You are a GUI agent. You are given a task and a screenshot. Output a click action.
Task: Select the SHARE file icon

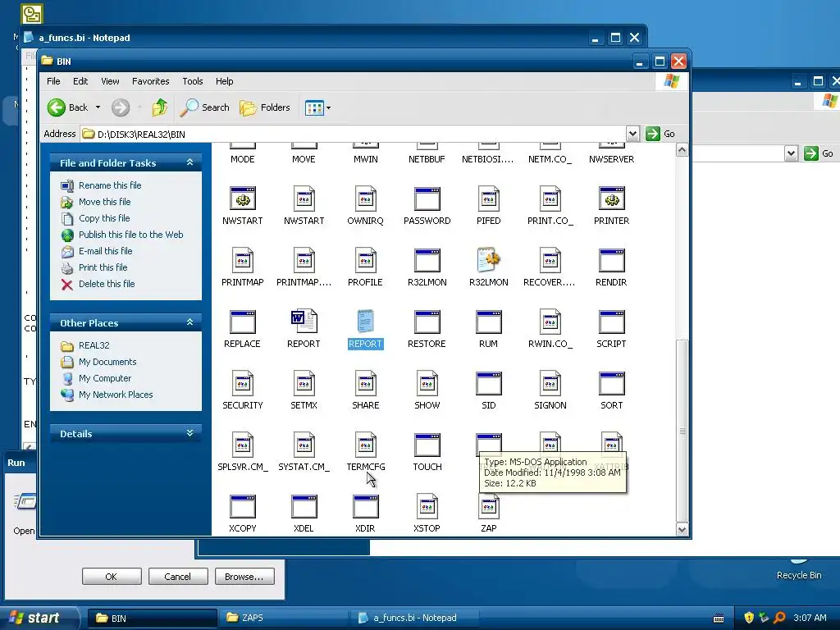pos(365,384)
